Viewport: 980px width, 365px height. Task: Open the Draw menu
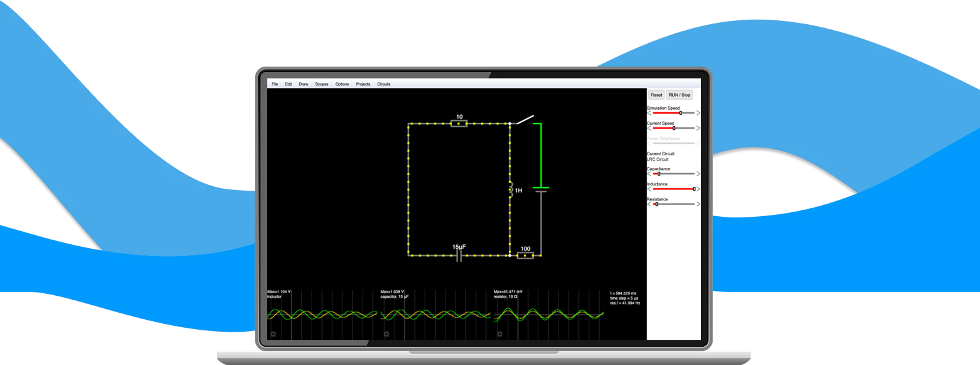[304, 84]
